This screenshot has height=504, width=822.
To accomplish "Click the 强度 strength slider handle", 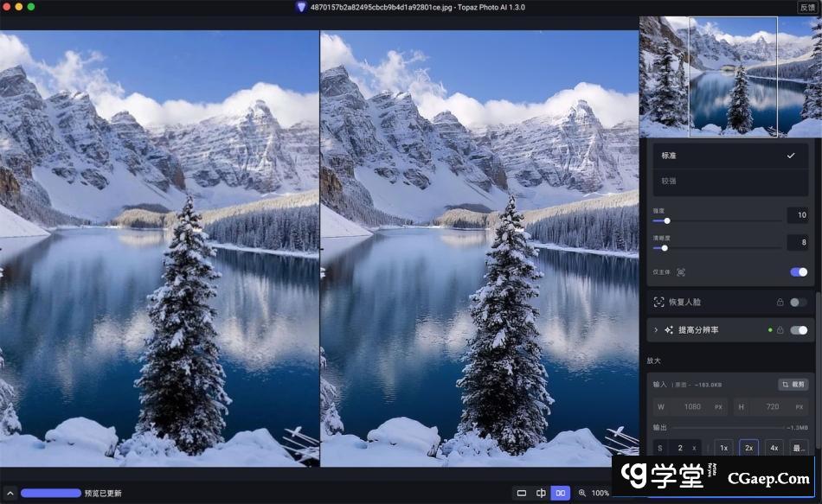I will pos(667,221).
